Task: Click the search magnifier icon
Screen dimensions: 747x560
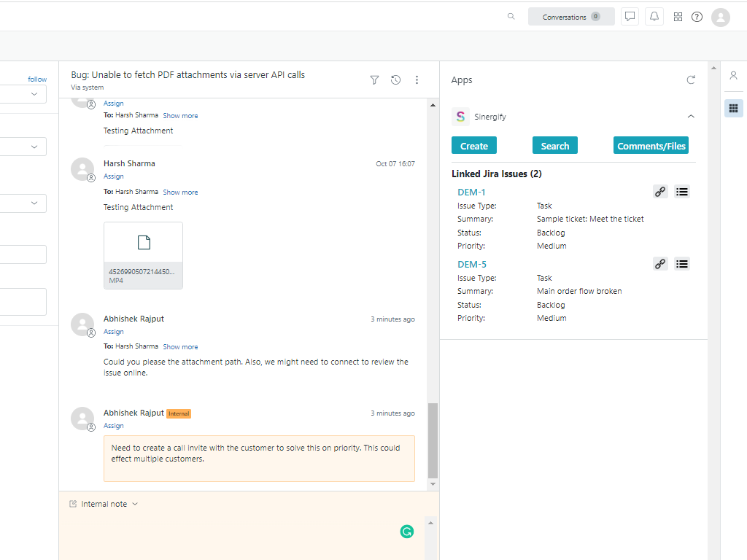Action: click(x=511, y=16)
